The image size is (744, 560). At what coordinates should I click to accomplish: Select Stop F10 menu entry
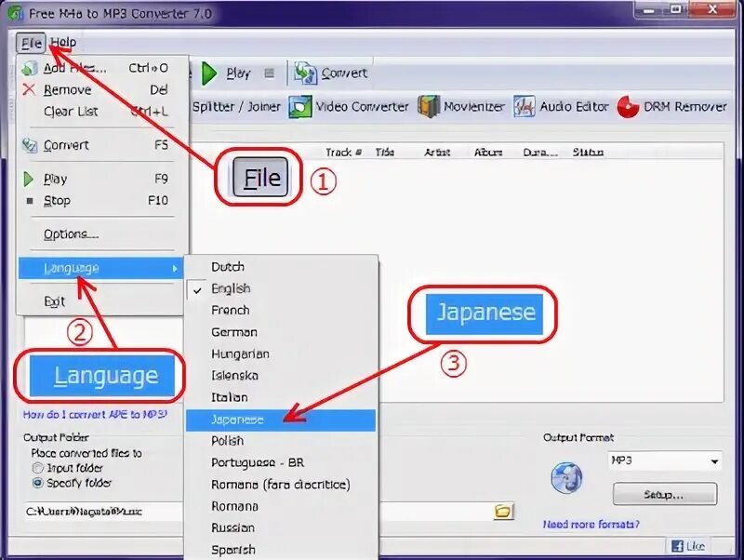pyautogui.click(x=102, y=201)
